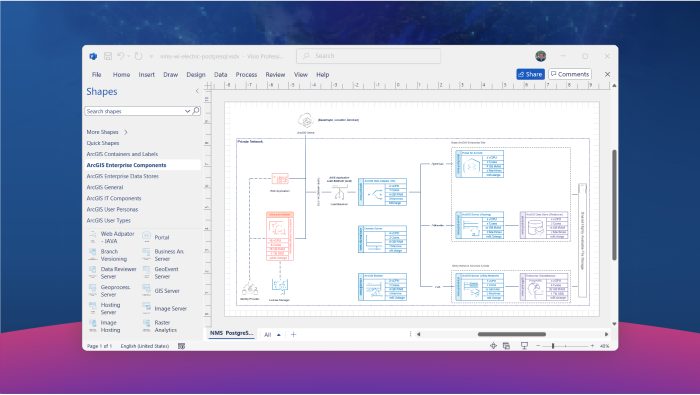700x395 pixels.
Task: Select ArcGIS Enterprise Components stencil
Action: [126, 165]
